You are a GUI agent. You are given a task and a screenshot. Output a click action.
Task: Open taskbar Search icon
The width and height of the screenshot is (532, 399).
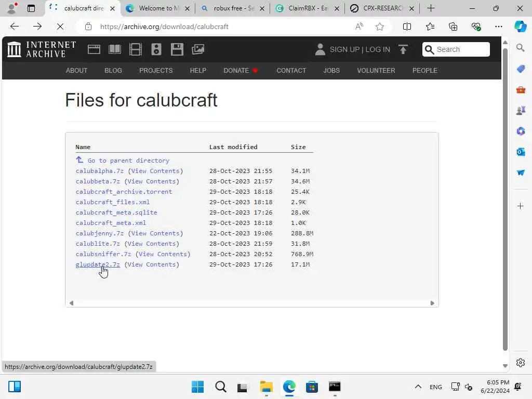click(x=220, y=387)
